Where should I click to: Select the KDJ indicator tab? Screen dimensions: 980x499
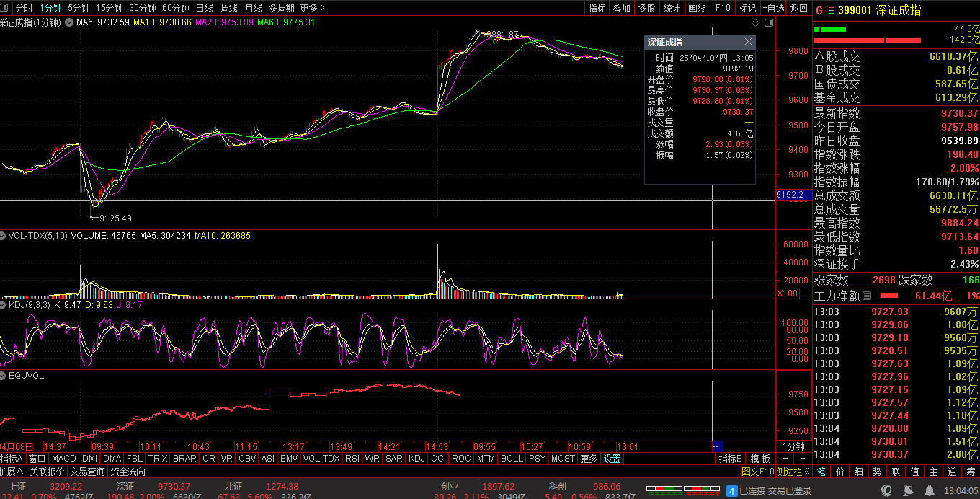[416, 459]
